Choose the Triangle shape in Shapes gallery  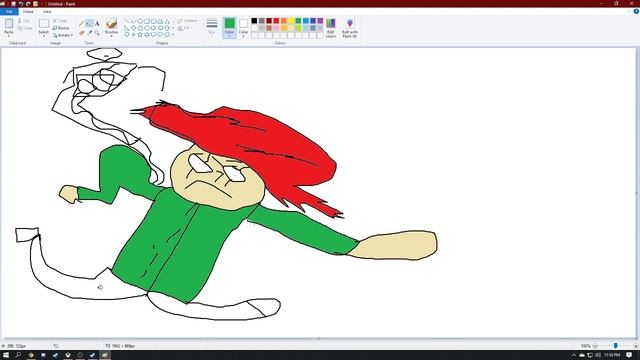167,21
